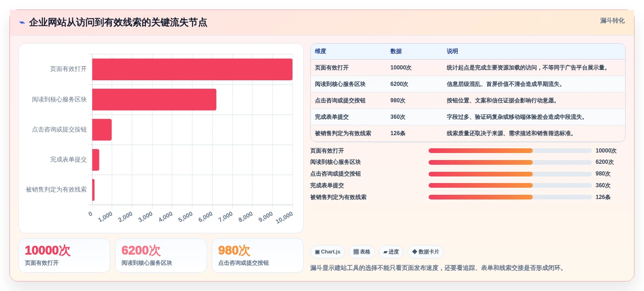644x291 pixels.
Task: Select the 进度 tag chip
Action: pyautogui.click(x=391, y=252)
